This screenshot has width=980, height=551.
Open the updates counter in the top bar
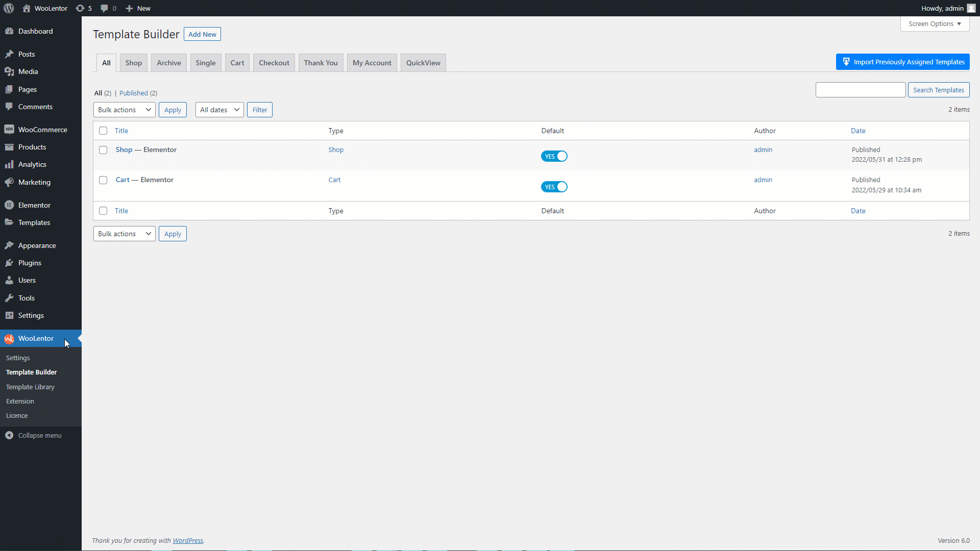[x=83, y=8]
